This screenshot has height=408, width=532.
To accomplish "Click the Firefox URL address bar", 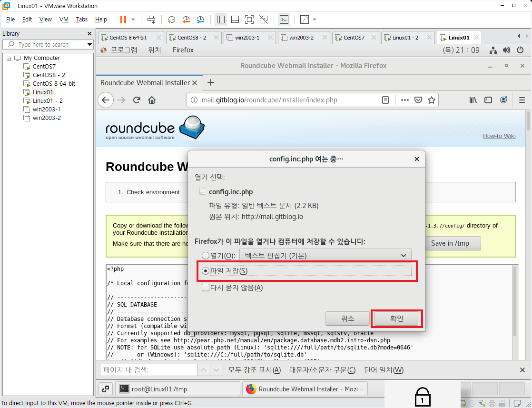I will [290, 100].
